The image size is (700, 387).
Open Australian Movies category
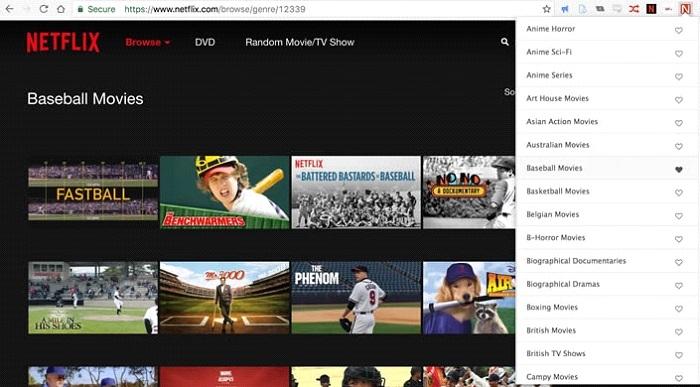[558, 145]
